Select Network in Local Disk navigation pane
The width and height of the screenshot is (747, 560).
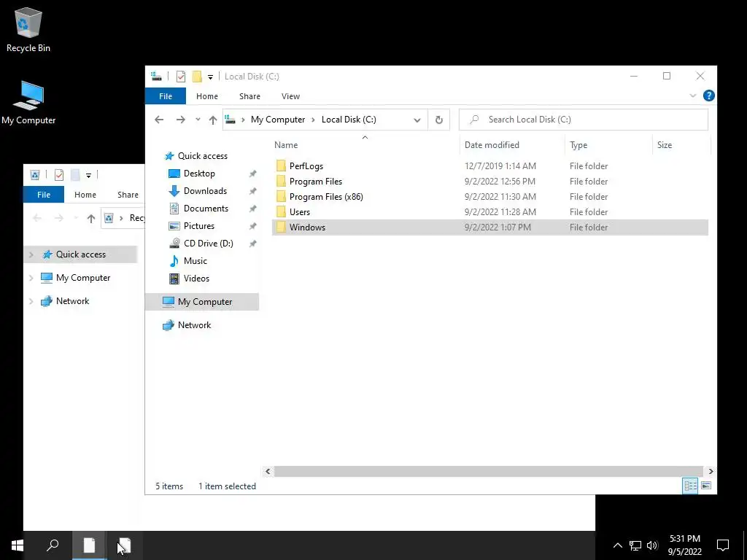pyautogui.click(x=194, y=324)
